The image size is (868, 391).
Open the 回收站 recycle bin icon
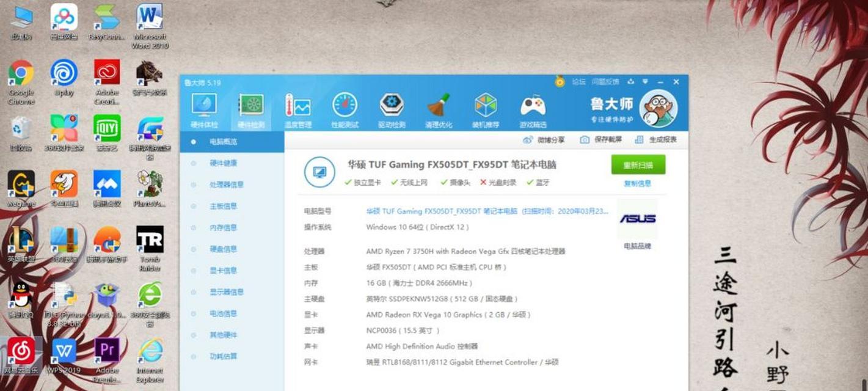click(21, 133)
